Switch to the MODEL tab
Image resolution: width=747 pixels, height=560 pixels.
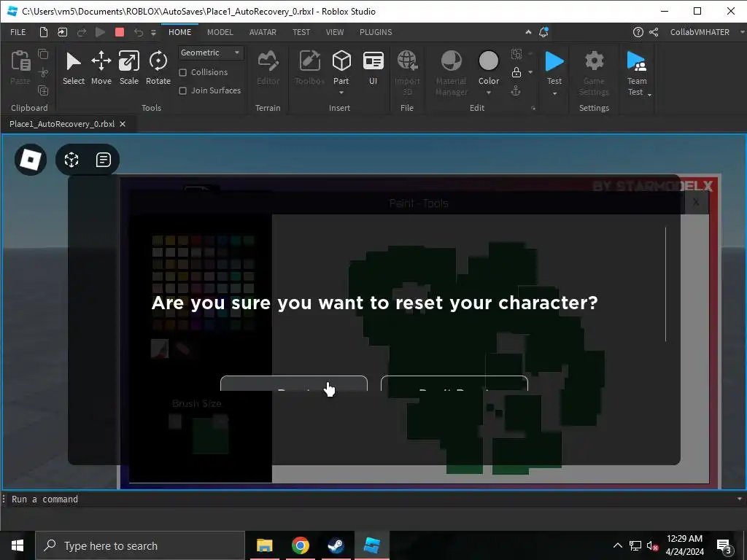point(220,32)
